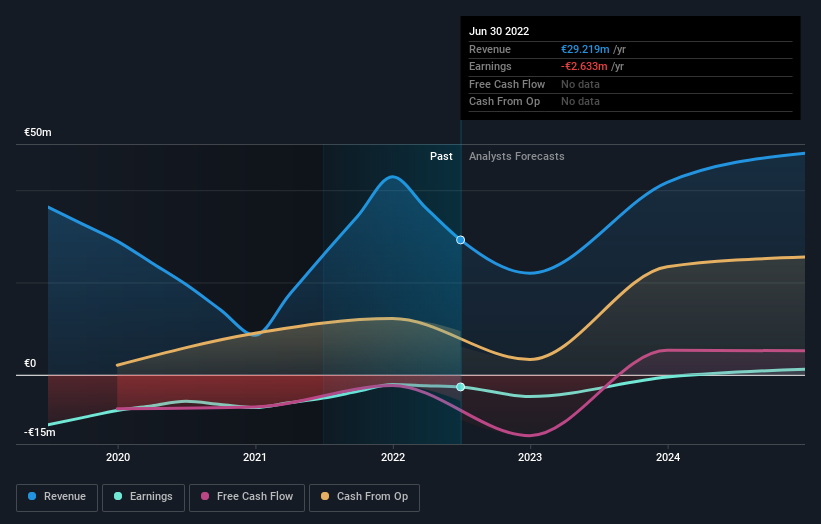
Task: Click the 2021 x-axis label
Action: coord(255,458)
